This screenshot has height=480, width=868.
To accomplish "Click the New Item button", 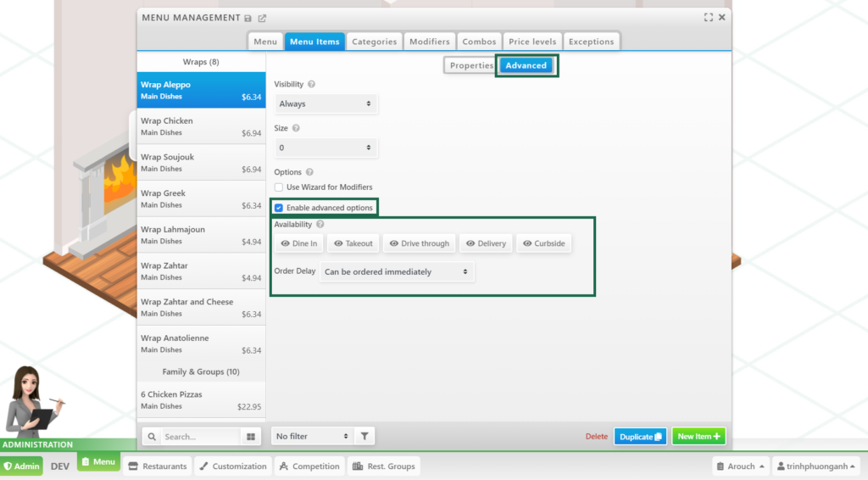I will click(x=698, y=437).
